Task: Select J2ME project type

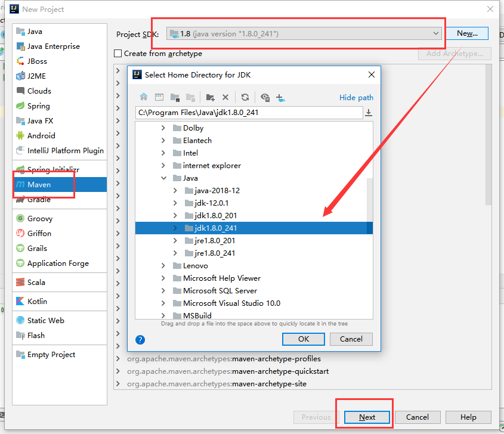Action: tap(60, 76)
